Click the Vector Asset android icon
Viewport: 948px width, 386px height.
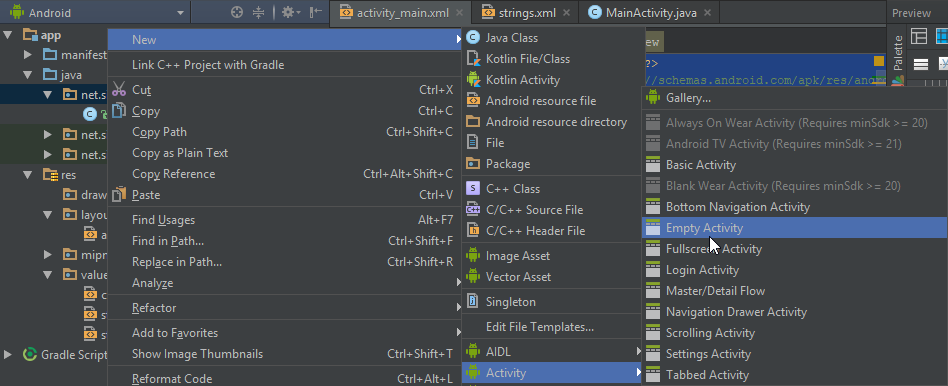[x=473, y=276]
